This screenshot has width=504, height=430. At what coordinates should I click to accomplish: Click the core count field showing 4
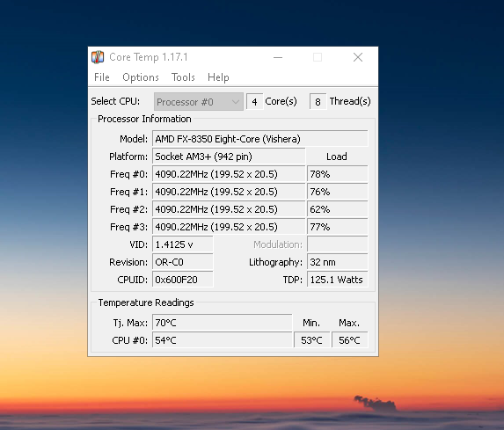(x=254, y=102)
